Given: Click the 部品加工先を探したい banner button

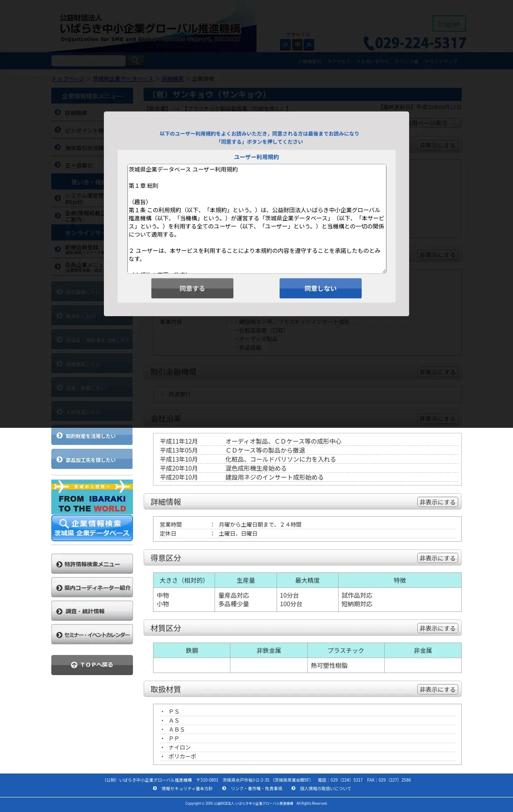Looking at the screenshot, I should [92, 459].
